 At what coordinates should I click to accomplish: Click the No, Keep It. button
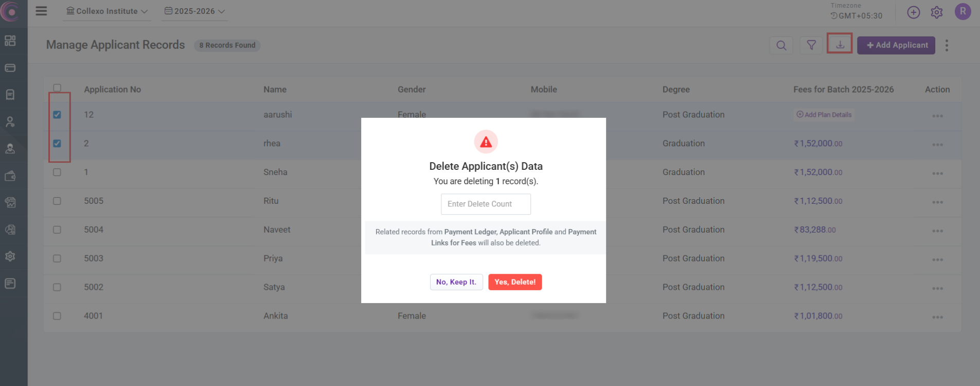click(456, 282)
